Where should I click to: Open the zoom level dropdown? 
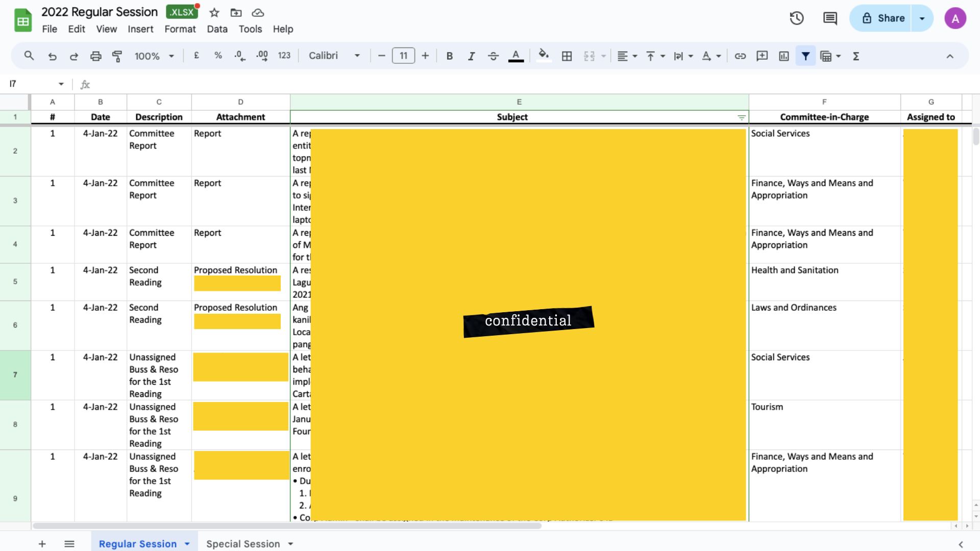[154, 56]
